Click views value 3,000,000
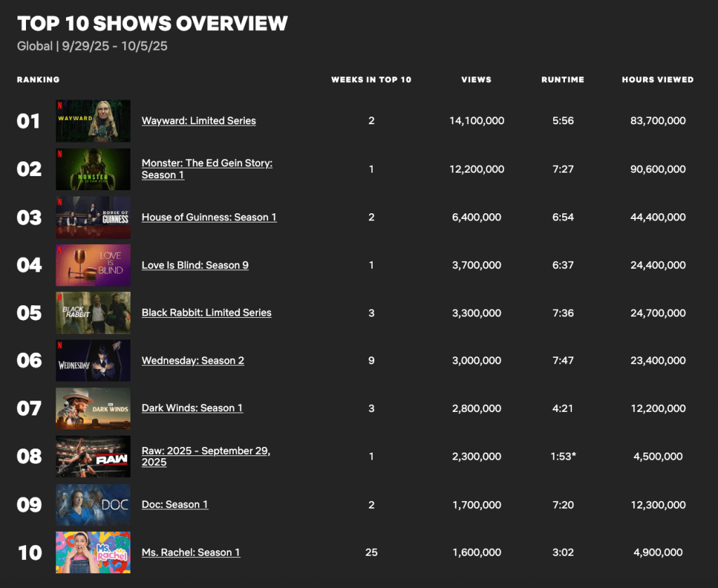This screenshot has height=588, width=718. [477, 361]
